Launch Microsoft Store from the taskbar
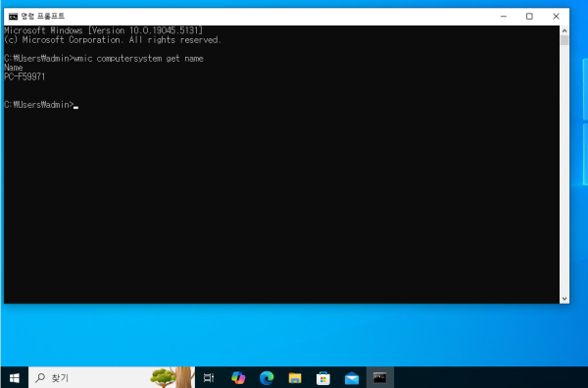This screenshot has height=388, width=588. pyautogui.click(x=323, y=378)
